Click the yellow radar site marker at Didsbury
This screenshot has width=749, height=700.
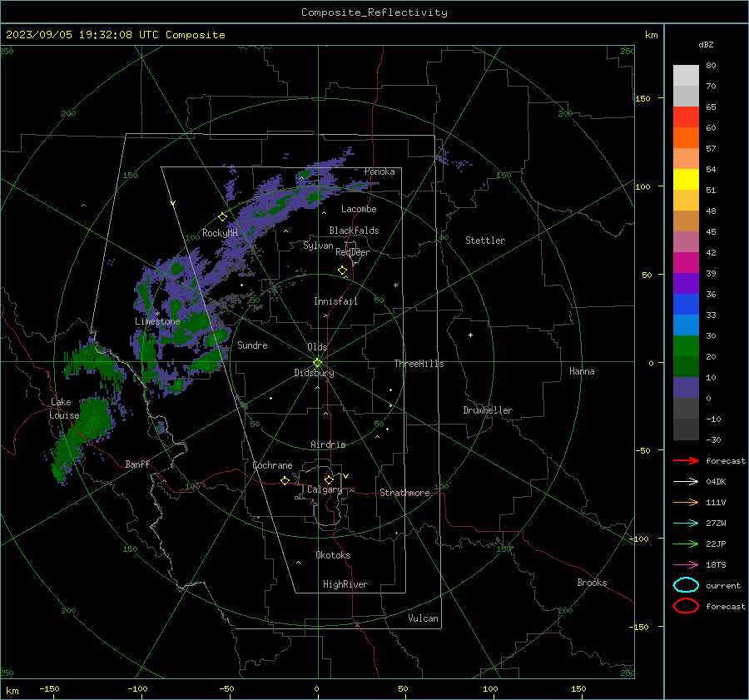pyautogui.click(x=318, y=363)
